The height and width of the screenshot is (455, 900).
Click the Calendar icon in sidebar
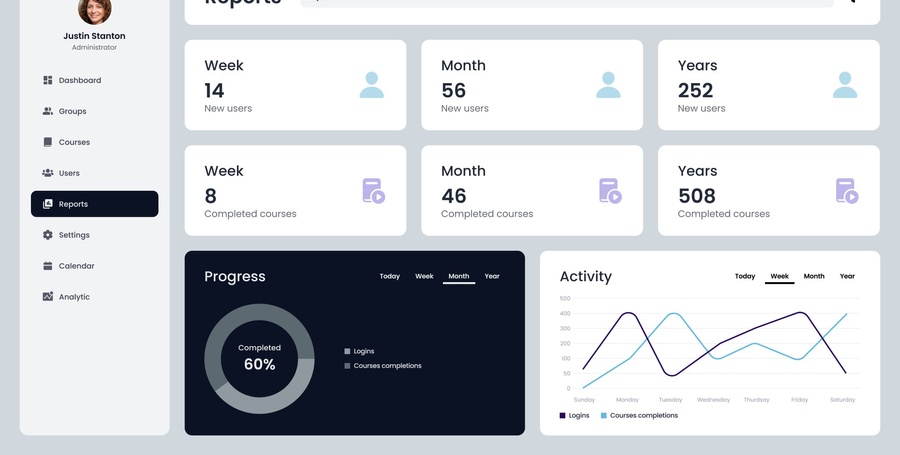coord(48,266)
